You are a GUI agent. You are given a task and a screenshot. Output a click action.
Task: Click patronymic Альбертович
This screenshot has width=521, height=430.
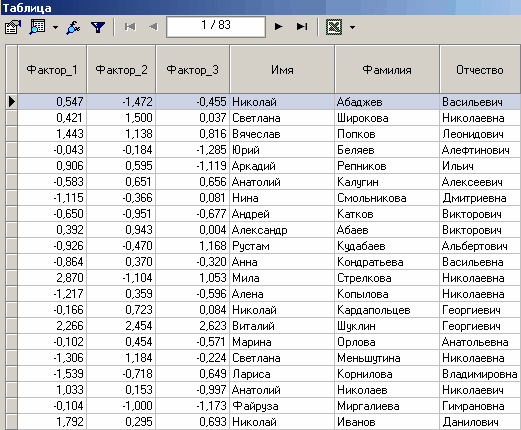475,246
